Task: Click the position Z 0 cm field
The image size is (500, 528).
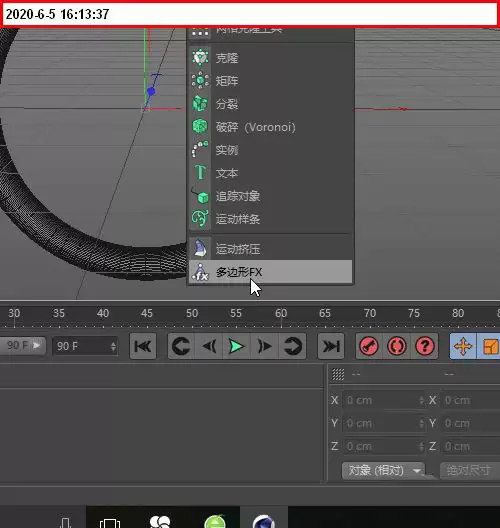Action: tap(384, 447)
